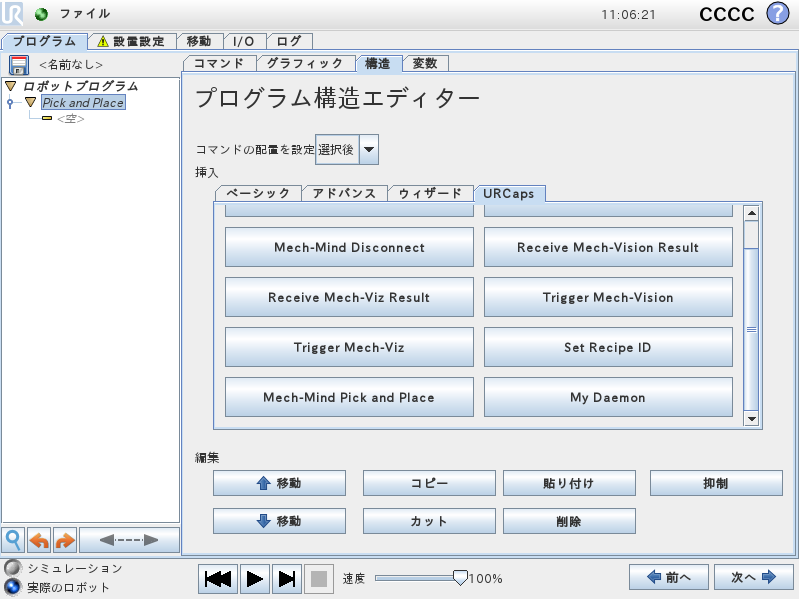The width and height of the screenshot is (799, 599).
Task: Open the I/O tab
Action: tap(244, 41)
